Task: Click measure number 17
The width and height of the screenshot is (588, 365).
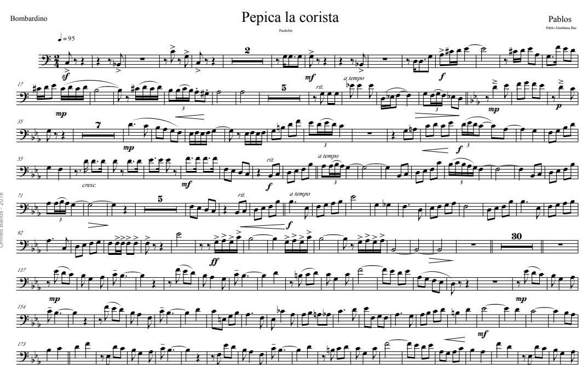Action: coord(20,85)
